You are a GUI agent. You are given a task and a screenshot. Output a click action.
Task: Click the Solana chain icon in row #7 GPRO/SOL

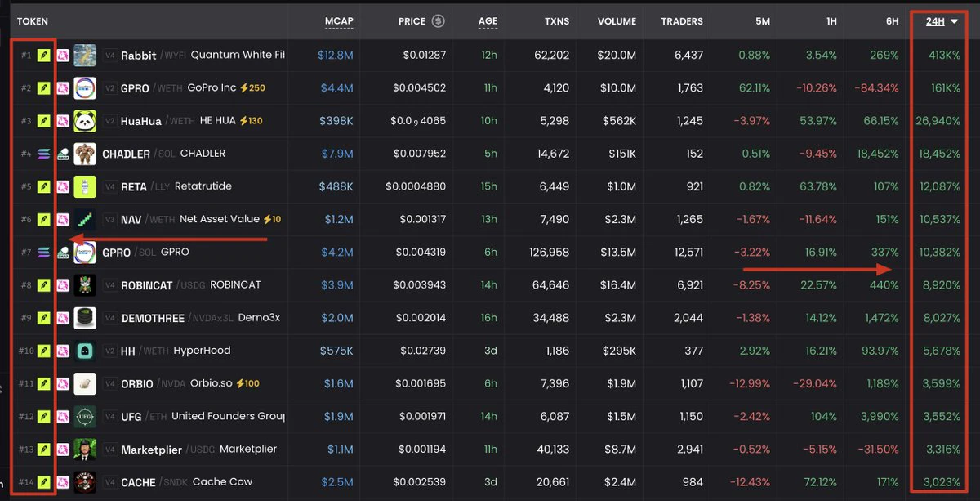[44, 253]
